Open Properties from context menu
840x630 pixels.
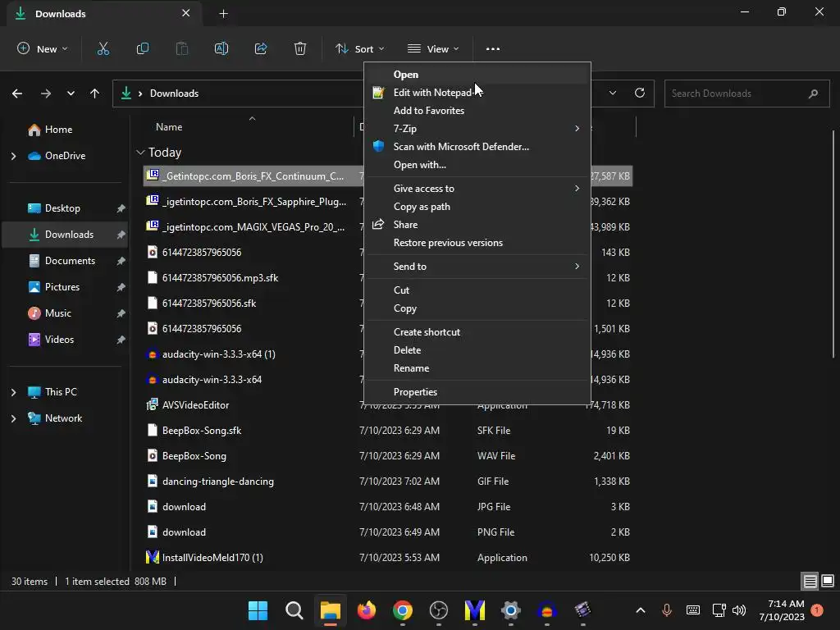pyautogui.click(x=477, y=392)
